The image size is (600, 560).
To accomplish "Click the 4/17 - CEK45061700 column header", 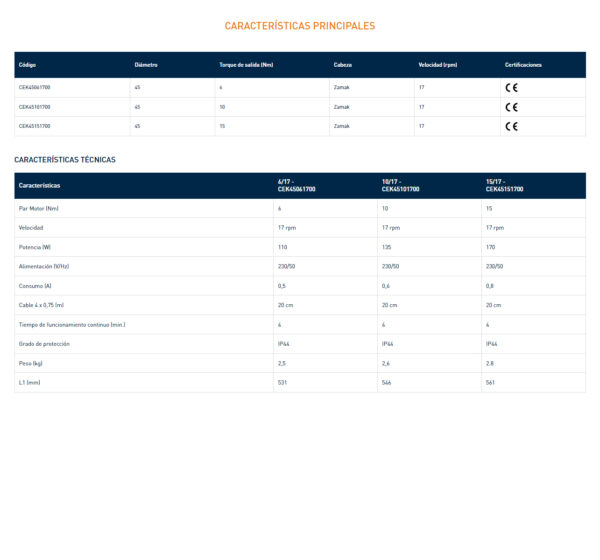I will pos(297,185).
